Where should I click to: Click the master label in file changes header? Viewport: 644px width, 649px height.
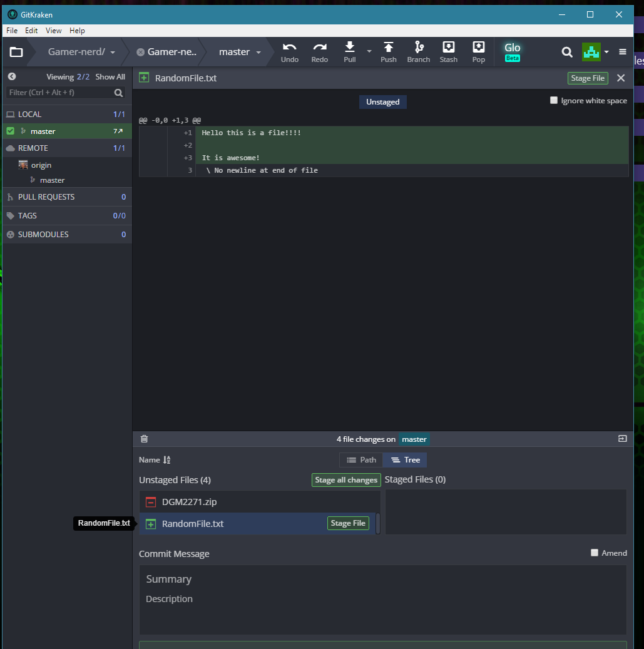tap(414, 439)
